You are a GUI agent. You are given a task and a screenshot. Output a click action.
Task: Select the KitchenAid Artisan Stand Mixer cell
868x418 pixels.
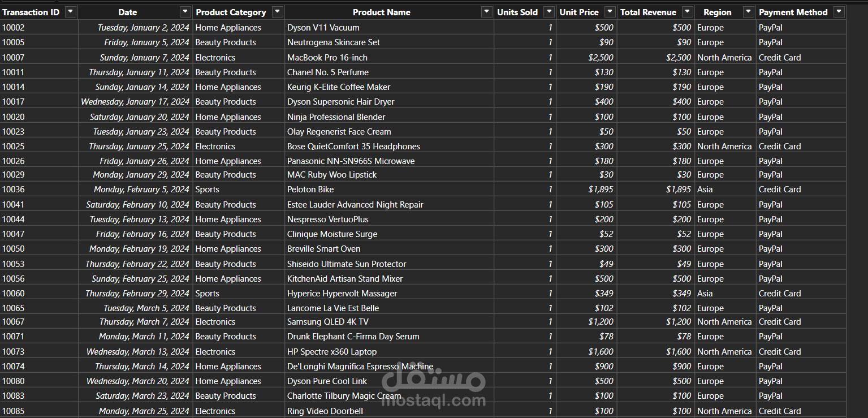(389, 278)
